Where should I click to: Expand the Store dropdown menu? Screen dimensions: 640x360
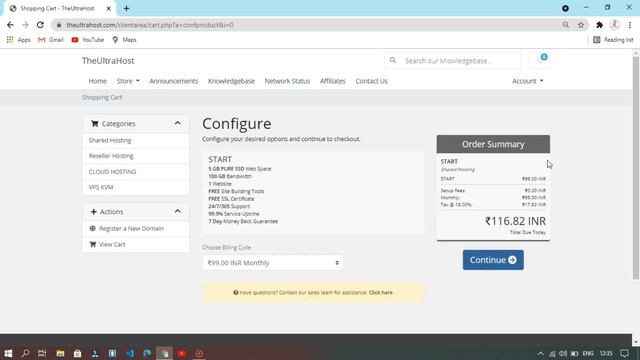click(128, 81)
